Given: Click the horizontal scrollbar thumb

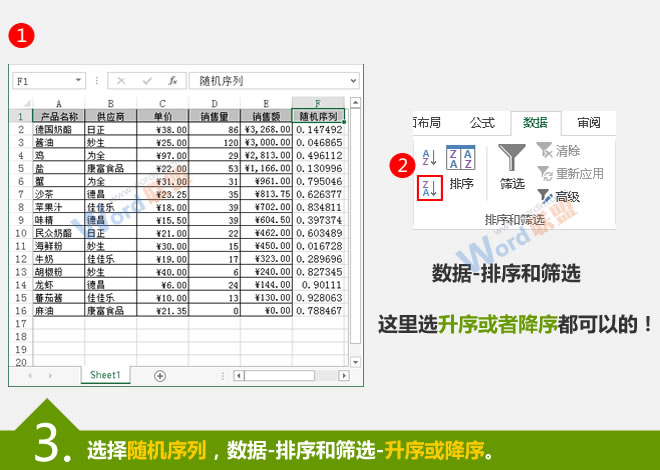Looking at the screenshot, I should tap(279, 375).
